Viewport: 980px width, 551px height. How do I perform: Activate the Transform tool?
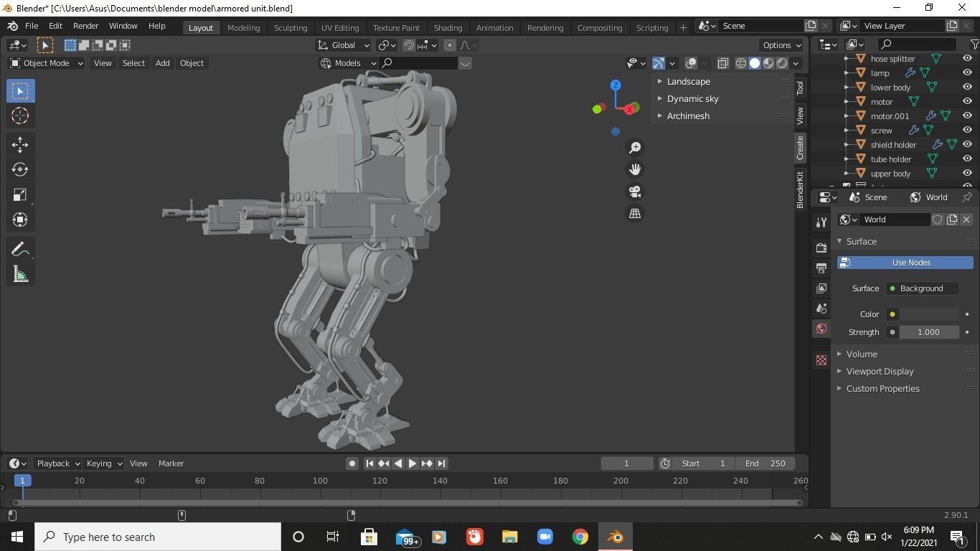coord(20,220)
